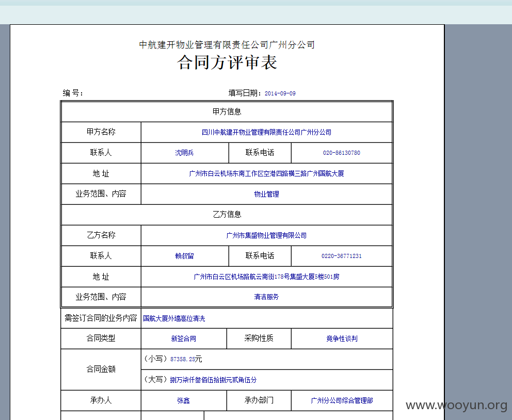Click contact name 赖叔留

pyautogui.click(x=184, y=256)
